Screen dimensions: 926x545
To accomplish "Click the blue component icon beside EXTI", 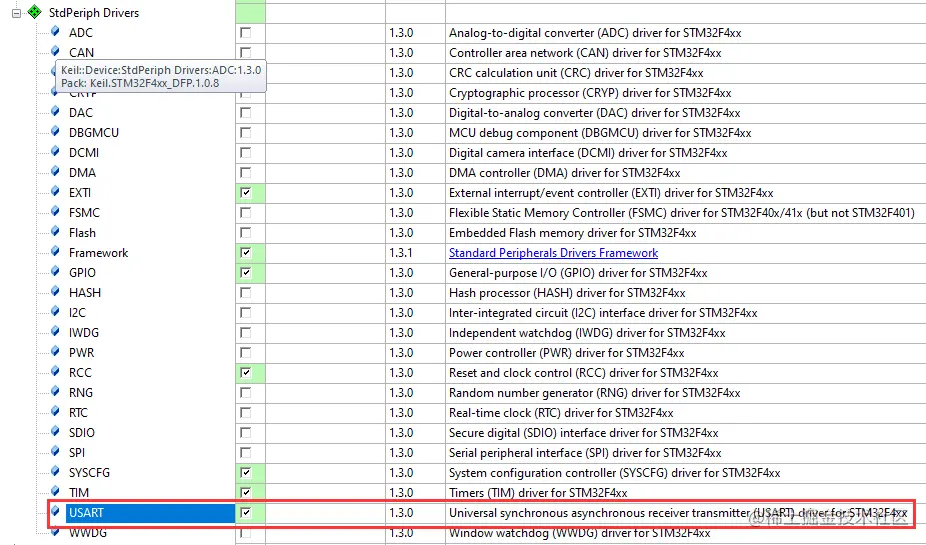I will point(56,191).
